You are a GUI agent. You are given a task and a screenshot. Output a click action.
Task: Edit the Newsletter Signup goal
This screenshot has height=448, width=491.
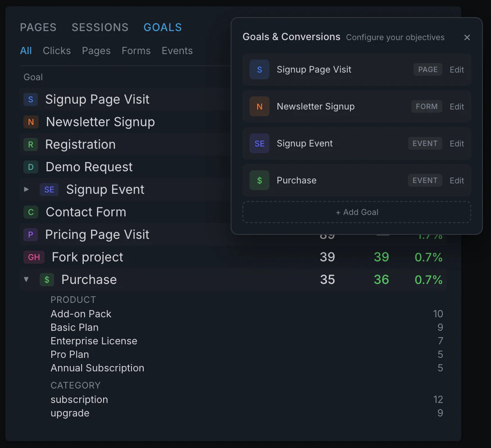[457, 106]
